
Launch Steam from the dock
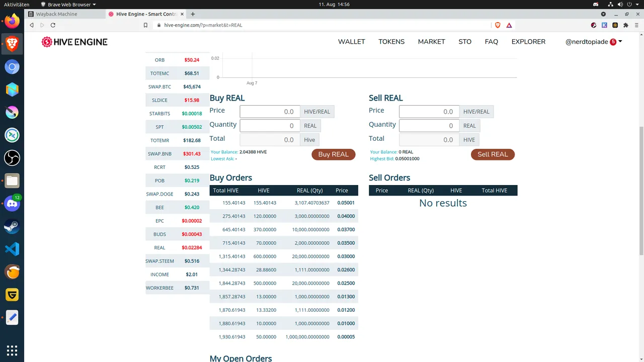tap(12, 227)
